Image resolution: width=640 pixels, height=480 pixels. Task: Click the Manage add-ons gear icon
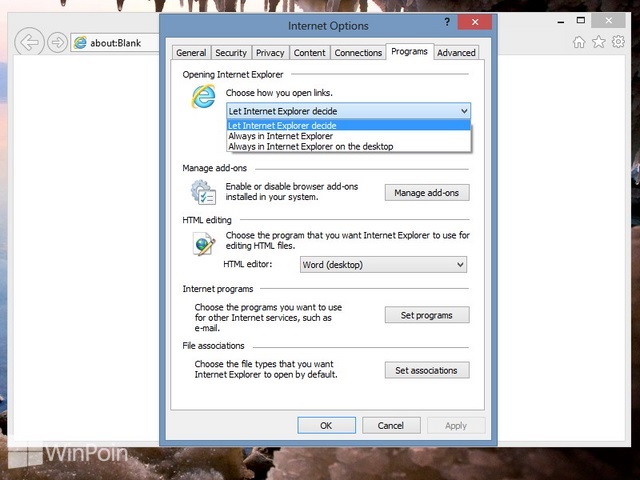pyautogui.click(x=203, y=192)
